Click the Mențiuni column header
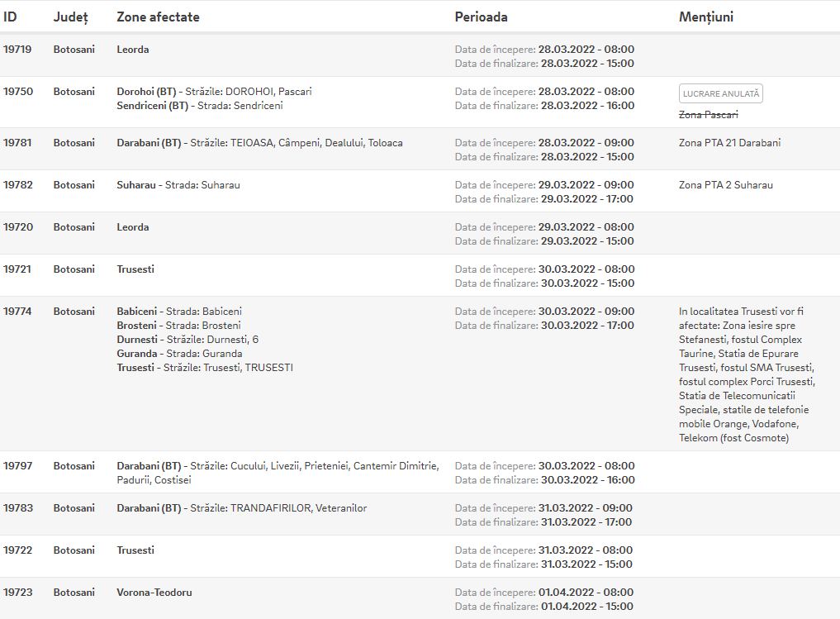 click(x=706, y=17)
